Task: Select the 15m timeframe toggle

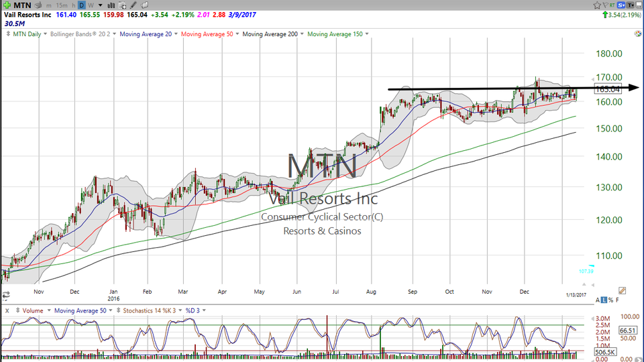Action: coord(62,5)
